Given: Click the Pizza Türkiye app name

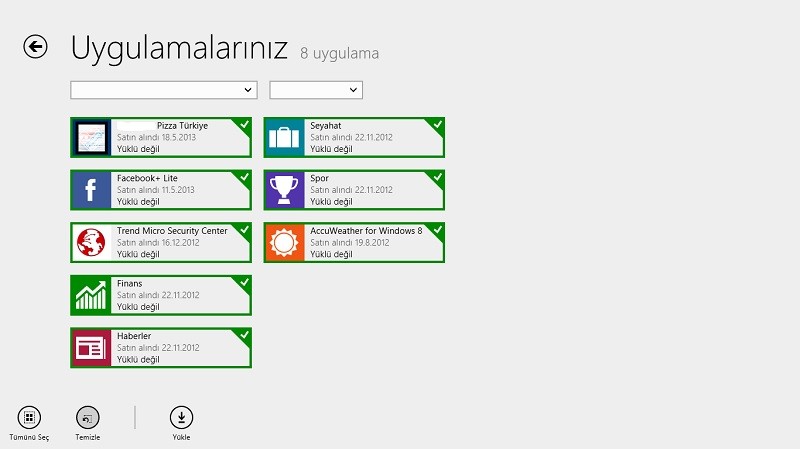Looking at the screenshot, I should (182, 126).
